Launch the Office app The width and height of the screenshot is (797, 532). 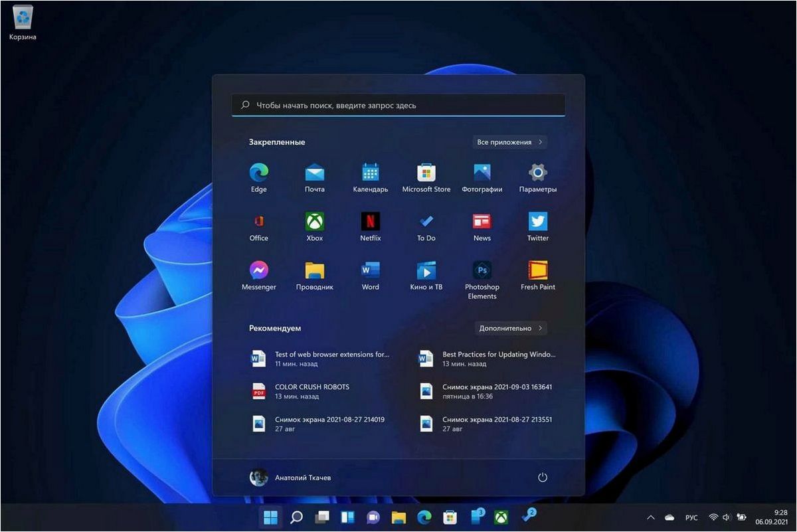[259, 227]
